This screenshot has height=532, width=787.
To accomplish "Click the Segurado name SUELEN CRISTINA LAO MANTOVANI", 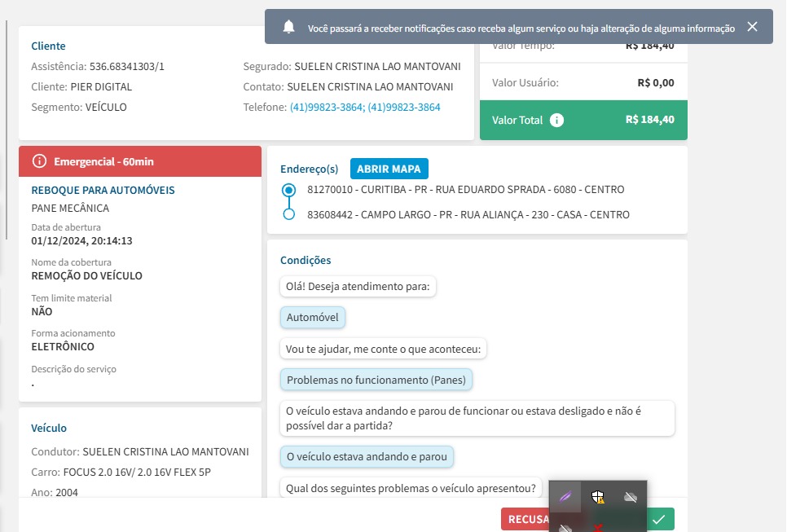I will pyautogui.click(x=377, y=66).
